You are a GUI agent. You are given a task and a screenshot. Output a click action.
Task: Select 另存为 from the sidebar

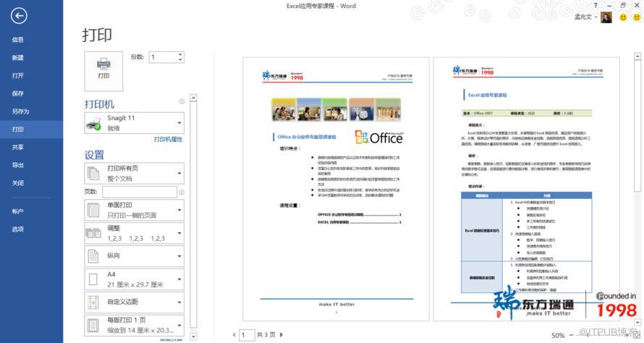pyautogui.click(x=20, y=111)
